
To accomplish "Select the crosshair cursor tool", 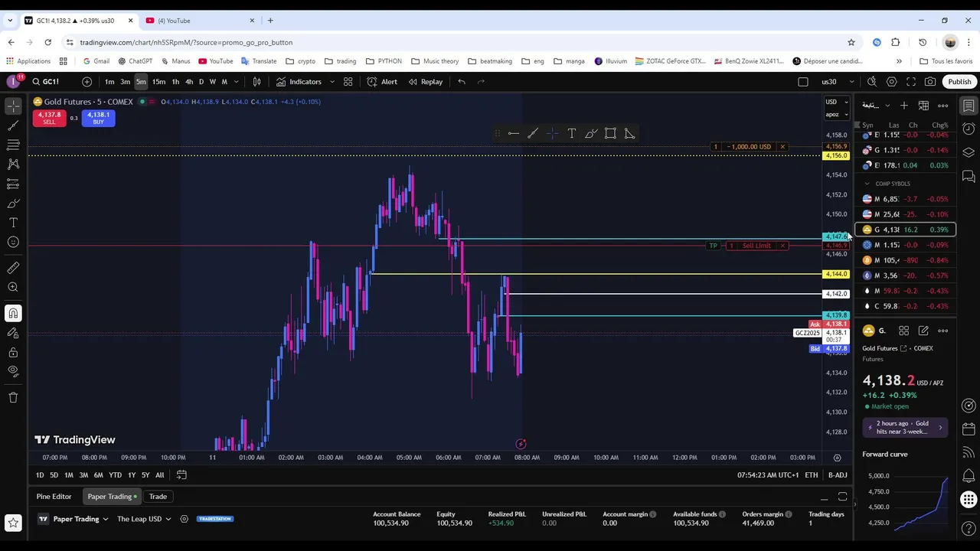I will coord(13,106).
